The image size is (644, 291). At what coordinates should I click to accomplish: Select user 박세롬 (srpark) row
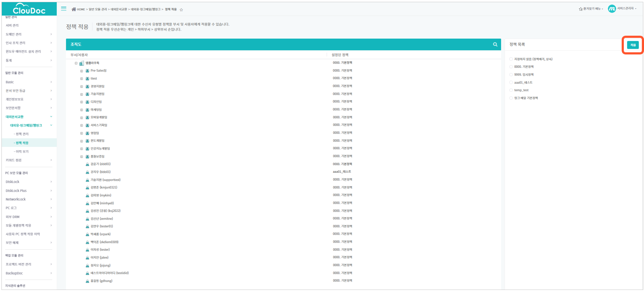point(100,234)
